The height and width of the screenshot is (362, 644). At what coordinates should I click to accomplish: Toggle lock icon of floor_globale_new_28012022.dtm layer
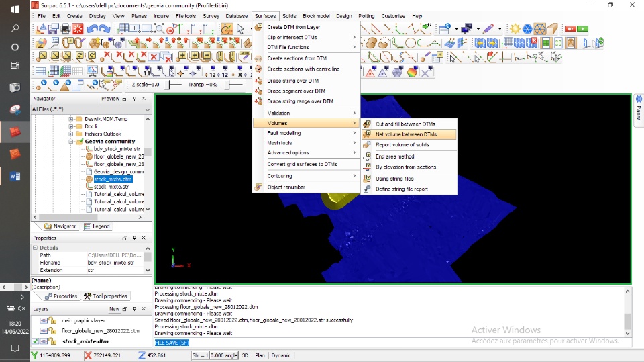[x=52, y=330]
